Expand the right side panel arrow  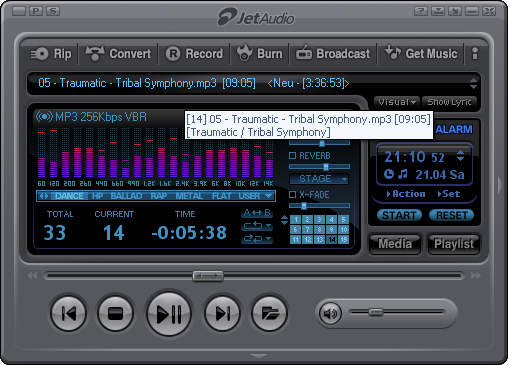coord(499,184)
